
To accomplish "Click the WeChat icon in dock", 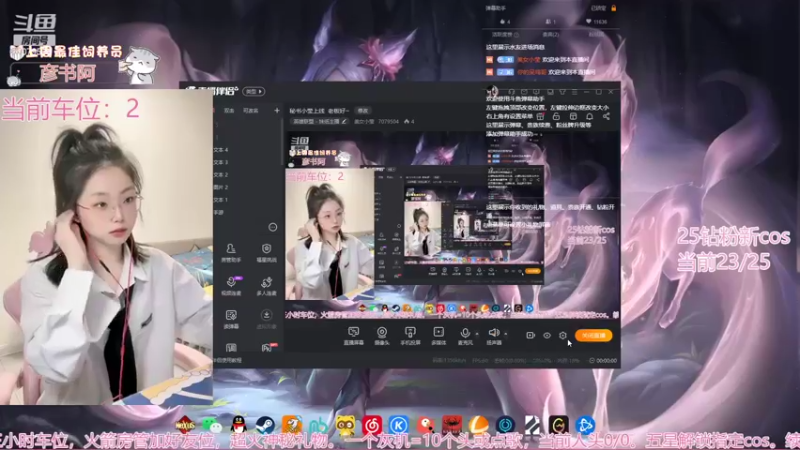I will click(x=212, y=424).
